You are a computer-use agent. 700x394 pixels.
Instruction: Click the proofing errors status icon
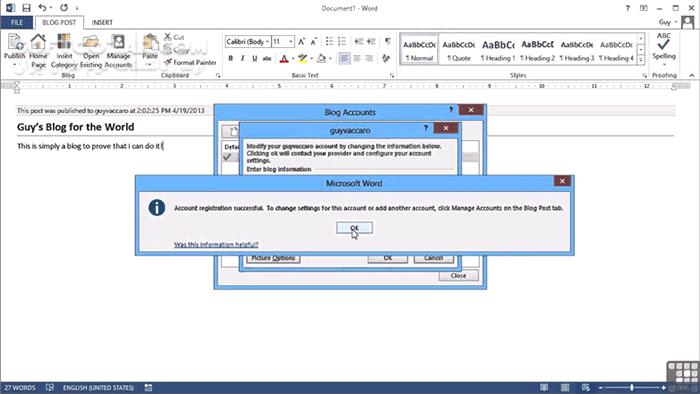pyautogui.click(x=50, y=387)
